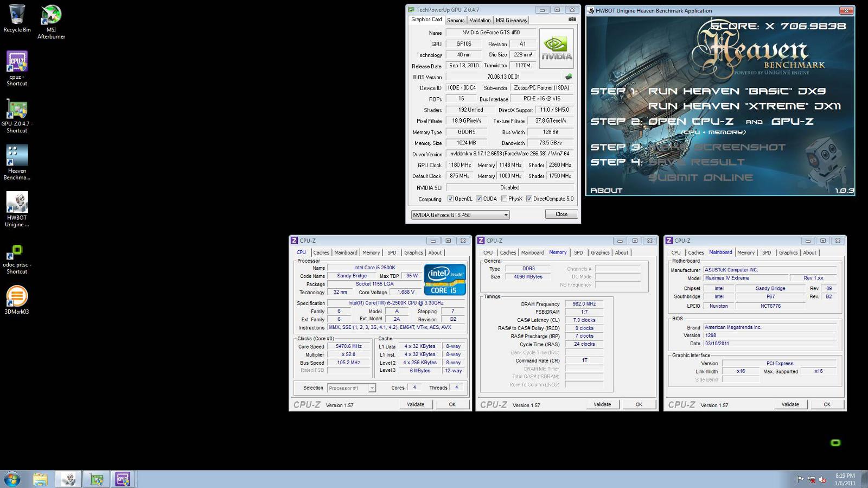Open the Windows Start orb
The height and width of the screenshot is (488, 868).
[x=12, y=479]
